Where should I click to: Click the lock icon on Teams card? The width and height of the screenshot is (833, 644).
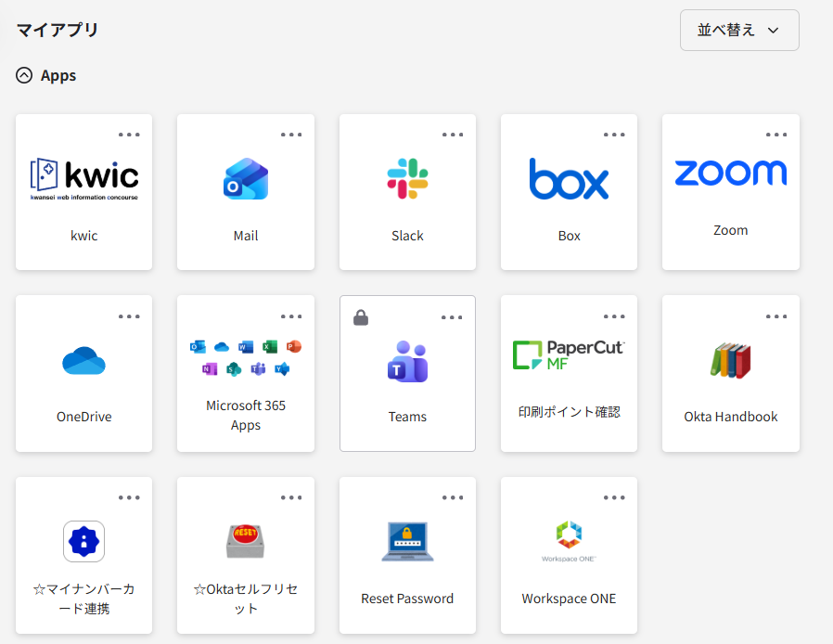click(361, 317)
